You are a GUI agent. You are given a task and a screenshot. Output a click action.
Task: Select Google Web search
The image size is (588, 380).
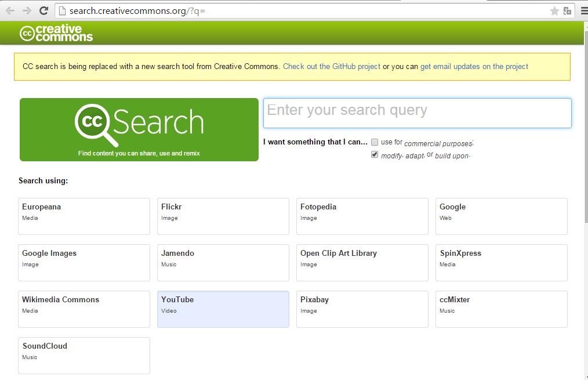502,216
